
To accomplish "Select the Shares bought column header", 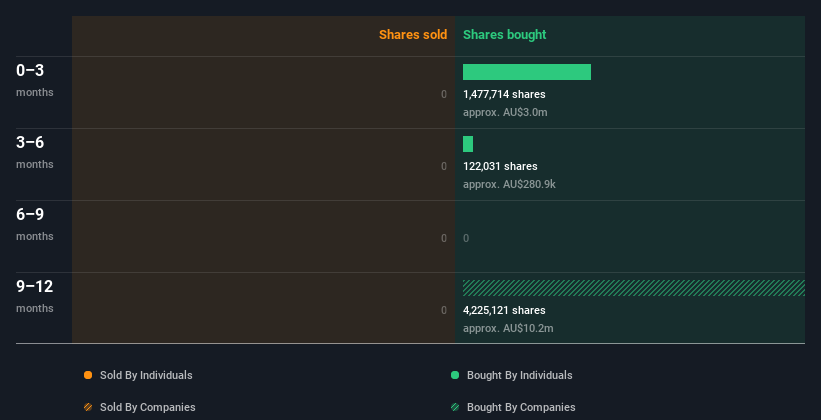I will pos(505,35).
